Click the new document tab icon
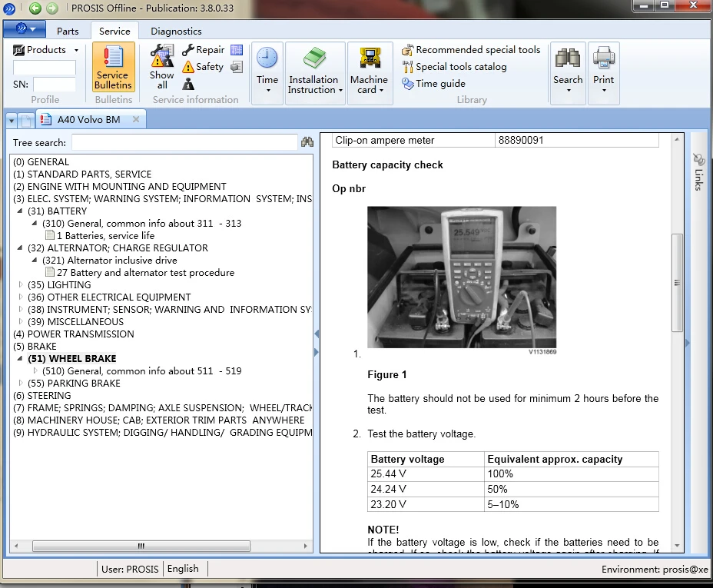This screenshot has height=588, width=713. [x=26, y=121]
